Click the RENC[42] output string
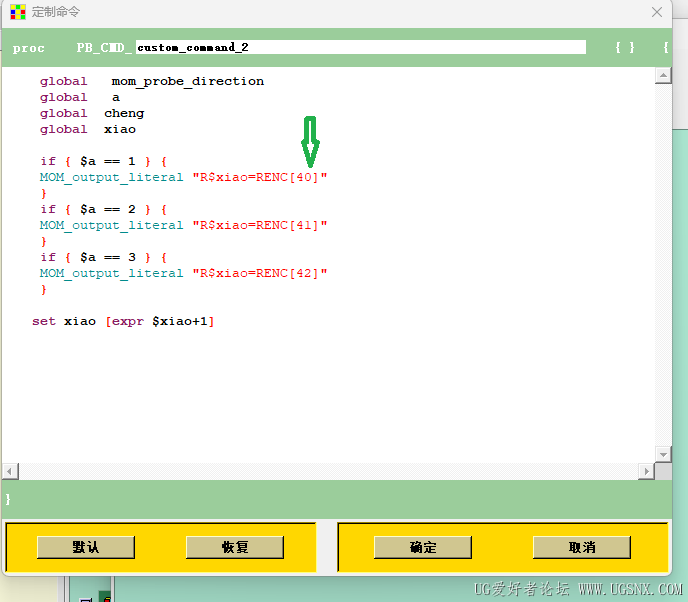This screenshot has height=602, width=688. point(260,273)
